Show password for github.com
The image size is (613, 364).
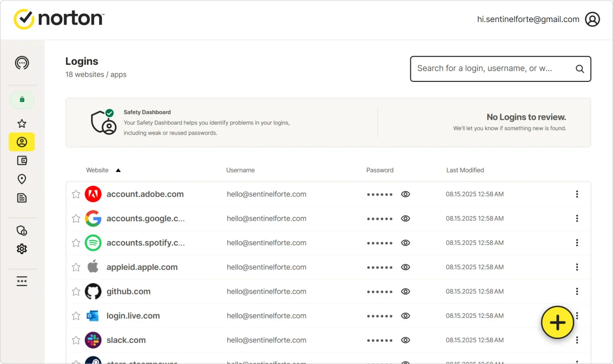click(406, 291)
